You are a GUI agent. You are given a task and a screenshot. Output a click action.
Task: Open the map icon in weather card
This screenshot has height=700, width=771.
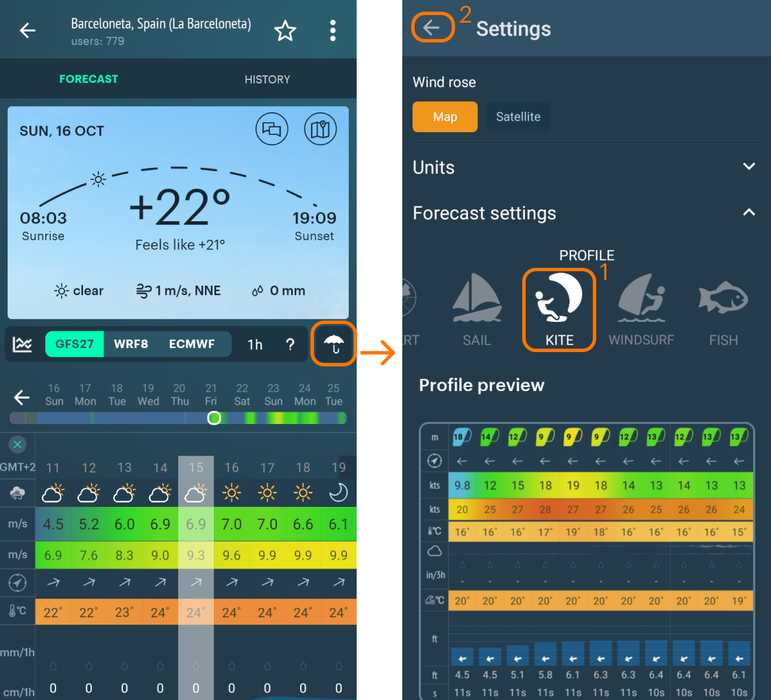click(320, 129)
